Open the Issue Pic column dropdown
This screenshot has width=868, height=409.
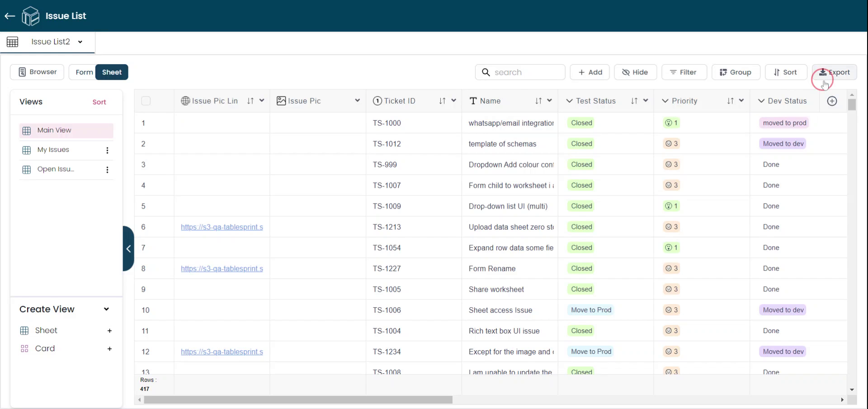point(357,100)
